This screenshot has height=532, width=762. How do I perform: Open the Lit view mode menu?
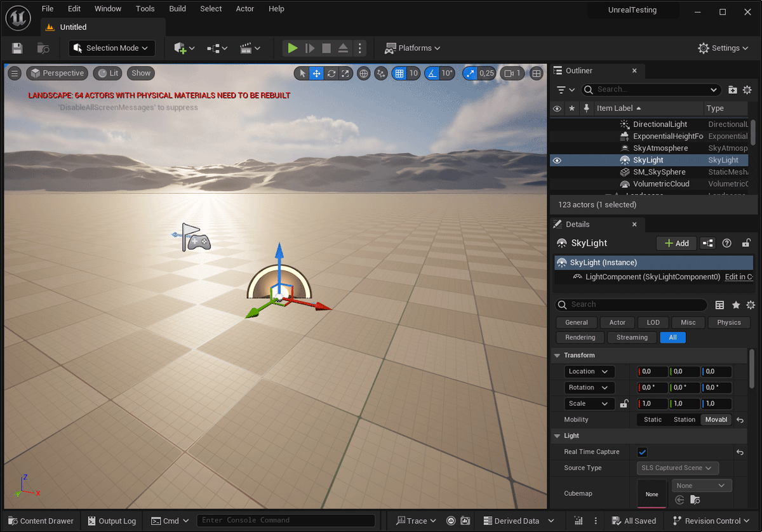click(107, 73)
